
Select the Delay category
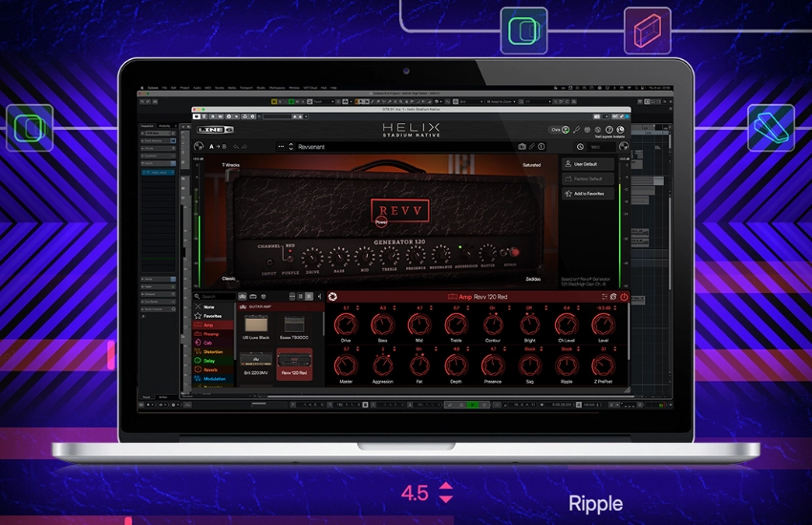(213, 361)
